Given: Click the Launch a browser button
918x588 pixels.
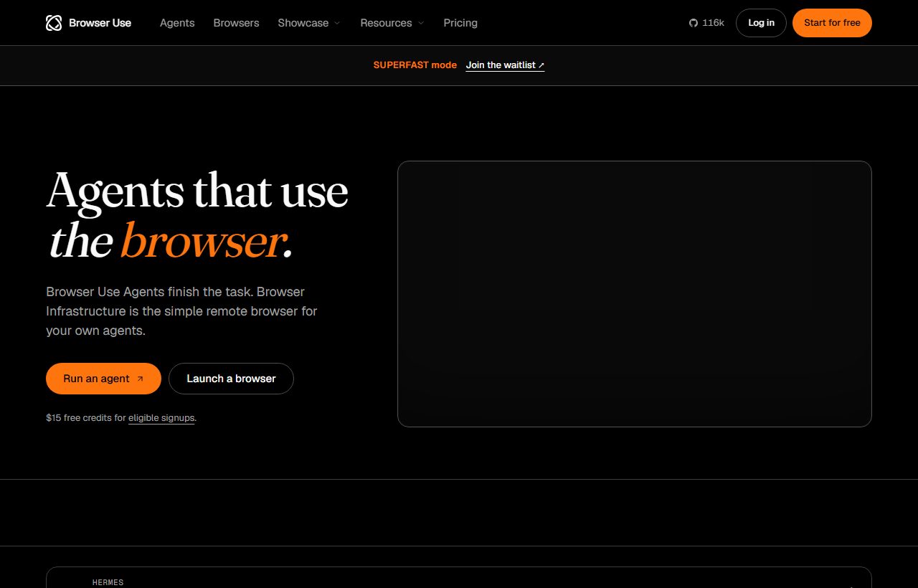Looking at the screenshot, I should (x=231, y=379).
